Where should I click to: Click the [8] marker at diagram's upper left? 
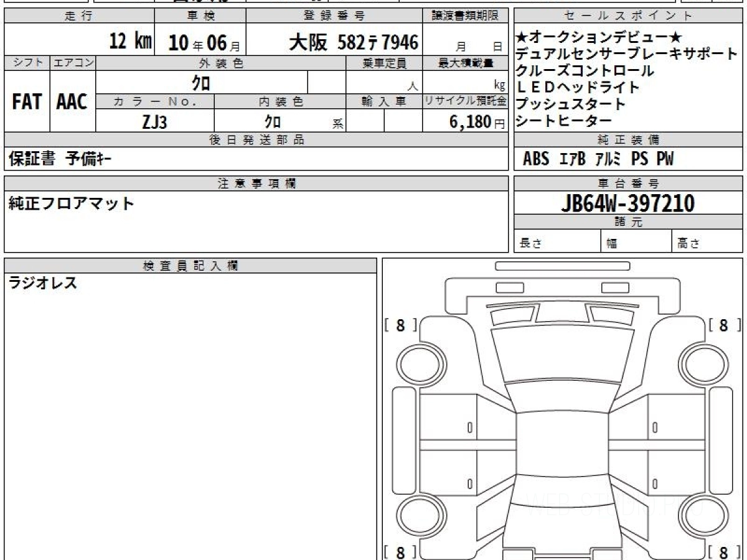400,325
